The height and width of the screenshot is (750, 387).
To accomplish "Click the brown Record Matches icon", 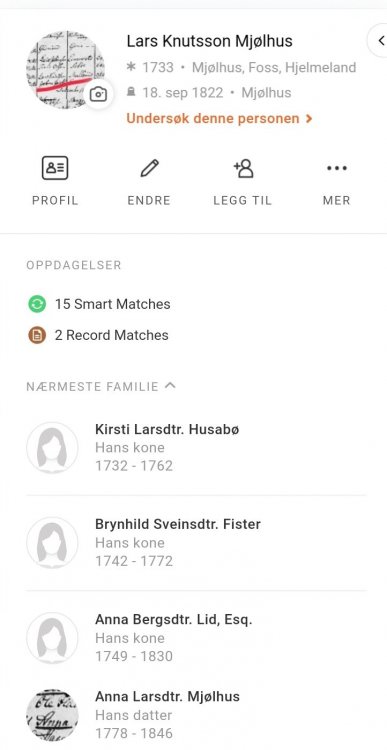I will [37, 335].
